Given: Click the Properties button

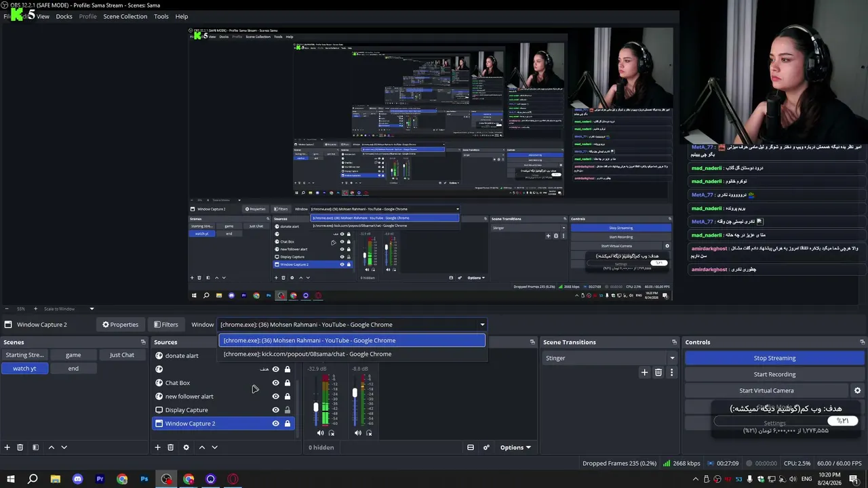Looking at the screenshot, I should (x=120, y=325).
